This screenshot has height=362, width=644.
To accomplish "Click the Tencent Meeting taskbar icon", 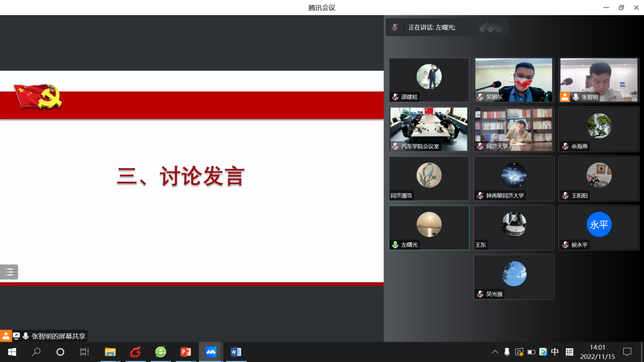I will [211, 352].
